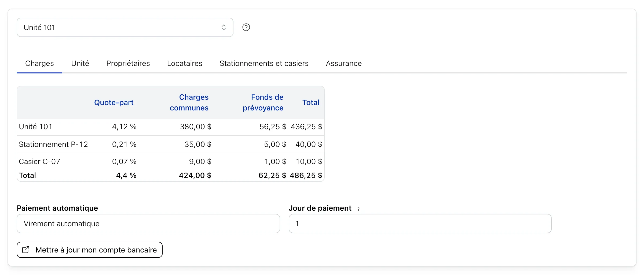Click the 4,12 % quote-part value
The width and height of the screenshot is (644, 275).
click(124, 127)
